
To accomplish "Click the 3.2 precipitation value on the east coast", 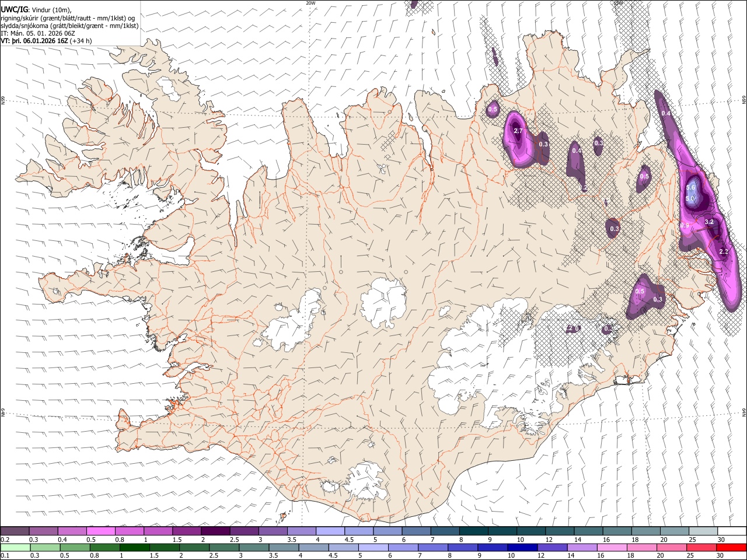I will [709, 222].
